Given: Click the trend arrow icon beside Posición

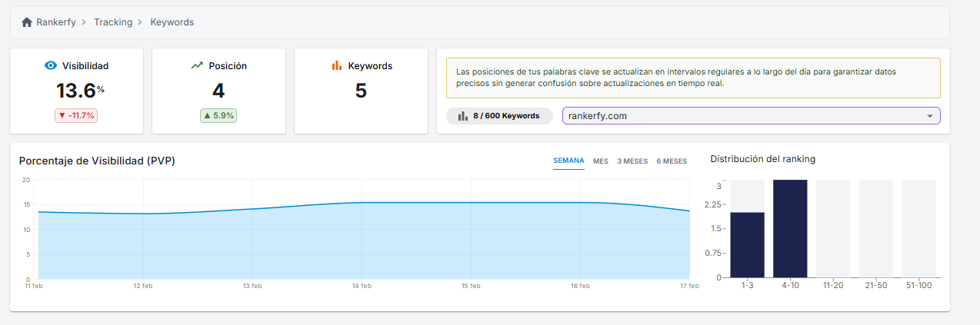Looking at the screenshot, I should (x=197, y=66).
